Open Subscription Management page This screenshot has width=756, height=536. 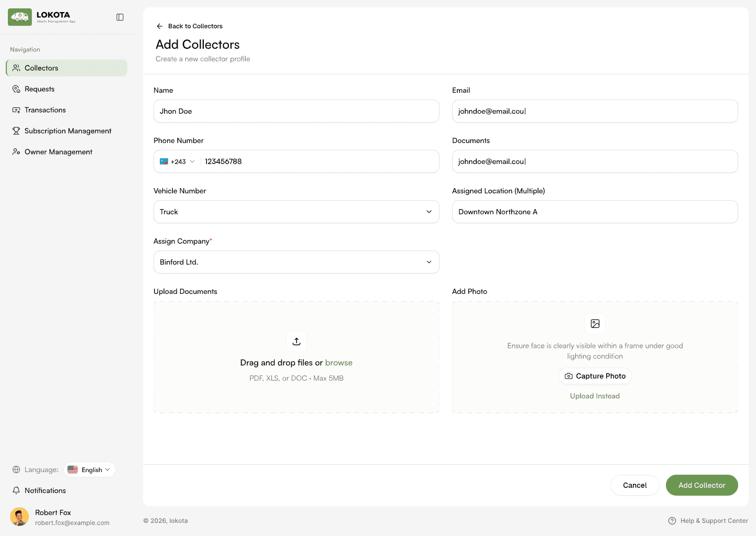[x=67, y=131]
